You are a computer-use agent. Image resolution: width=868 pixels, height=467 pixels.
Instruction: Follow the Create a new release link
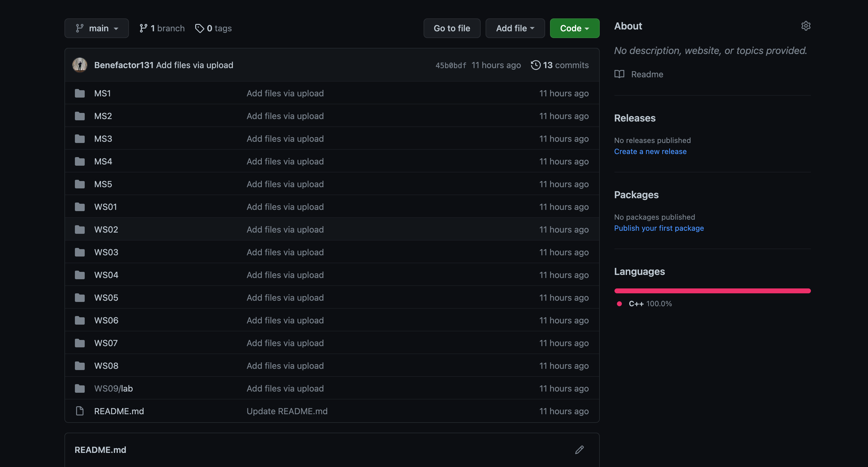(x=650, y=152)
